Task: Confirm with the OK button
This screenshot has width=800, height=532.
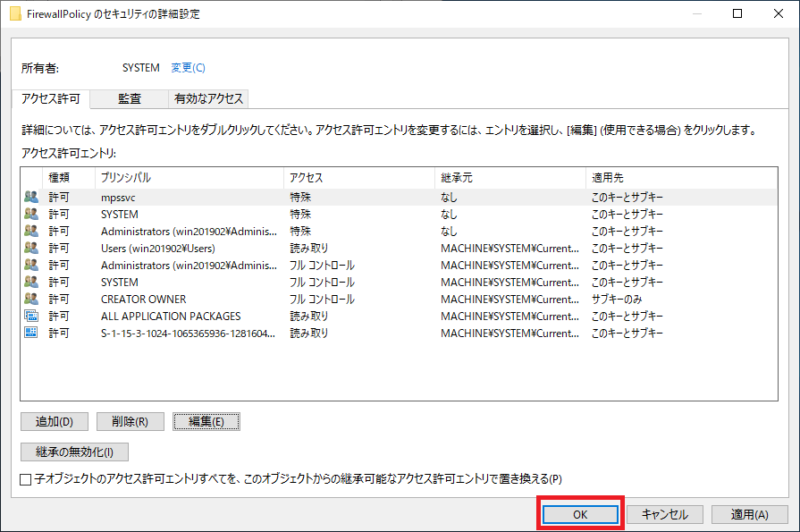Action: (x=580, y=514)
